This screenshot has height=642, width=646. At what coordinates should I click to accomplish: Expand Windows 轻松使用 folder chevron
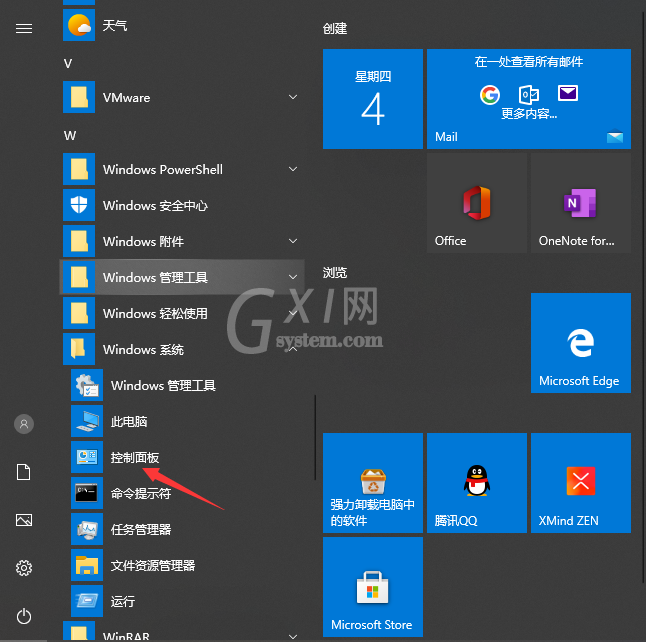click(x=293, y=313)
